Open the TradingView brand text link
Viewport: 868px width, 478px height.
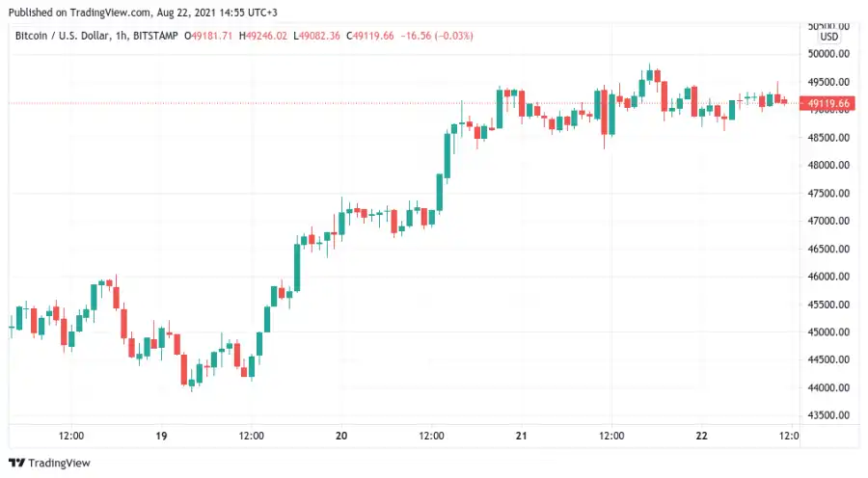click(x=59, y=463)
